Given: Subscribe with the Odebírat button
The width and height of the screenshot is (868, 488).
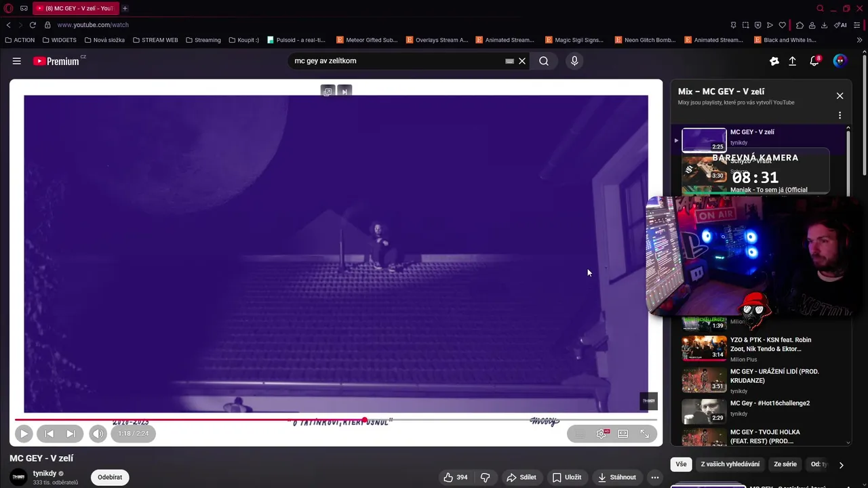Looking at the screenshot, I should [x=110, y=477].
